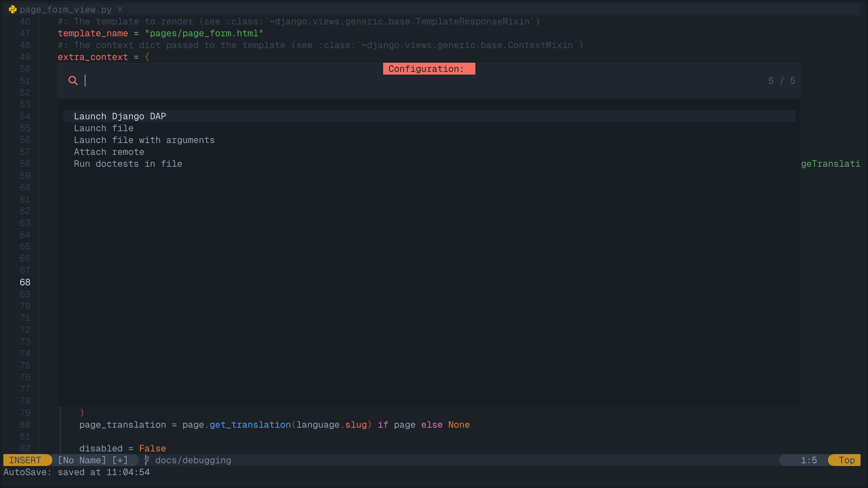Screen dimensions: 868x488
Task: Click the magnifier icon in the picker
Action: click(x=73, y=81)
